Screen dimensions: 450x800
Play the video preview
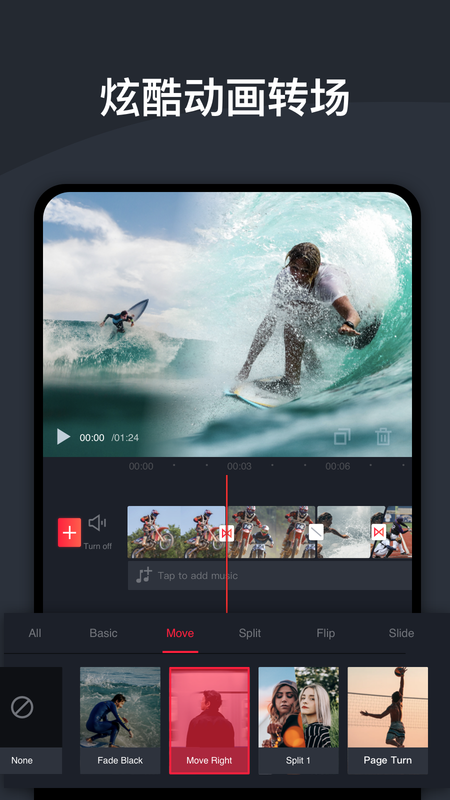click(63, 437)
